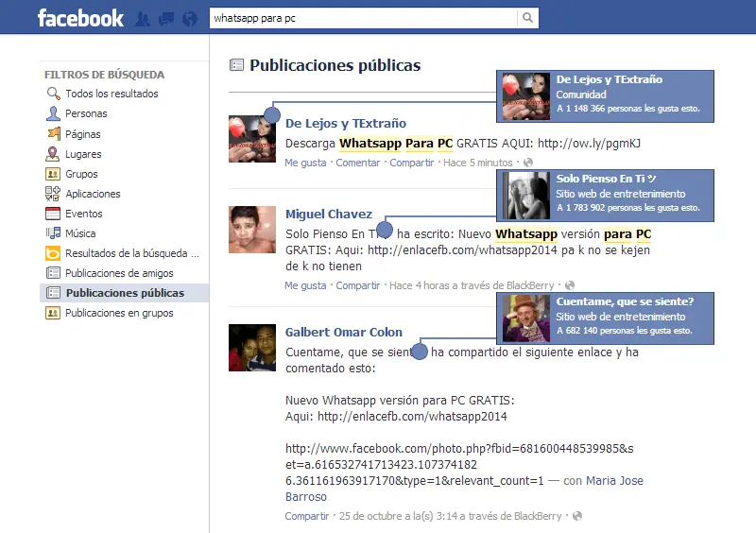Open Miguel Chavez profile picture
This screenshot has width=756, height=533.
[252, 230]
